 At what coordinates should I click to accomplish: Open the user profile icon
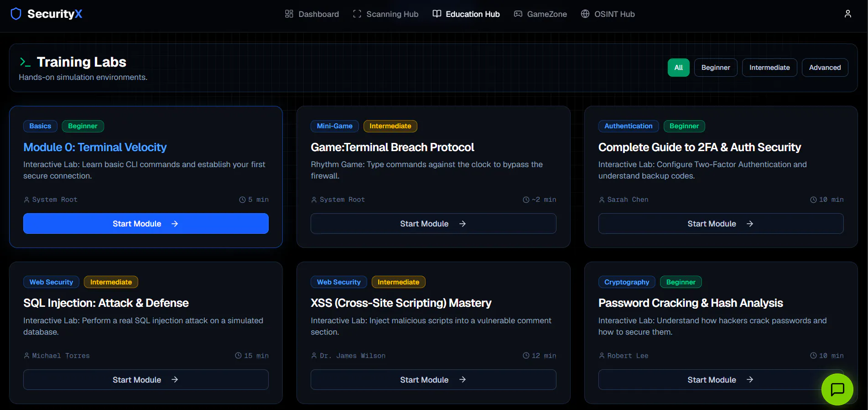coord(847,14)
